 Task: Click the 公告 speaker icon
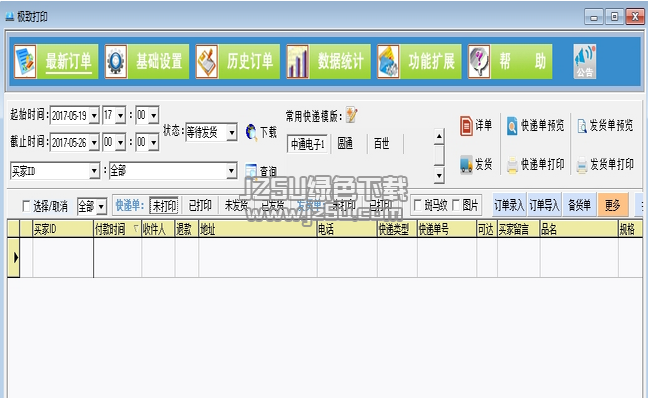point(585,62)
